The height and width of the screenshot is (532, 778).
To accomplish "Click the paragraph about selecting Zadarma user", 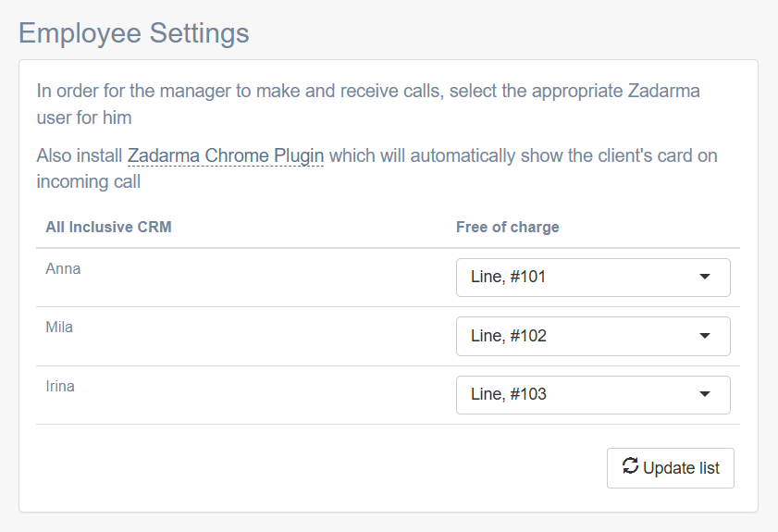I will click(368, 105).
